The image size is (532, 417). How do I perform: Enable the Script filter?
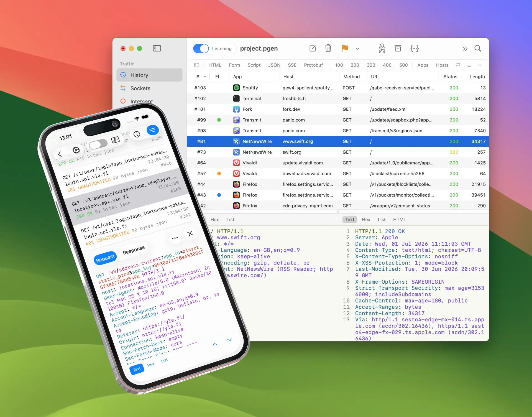254,65
